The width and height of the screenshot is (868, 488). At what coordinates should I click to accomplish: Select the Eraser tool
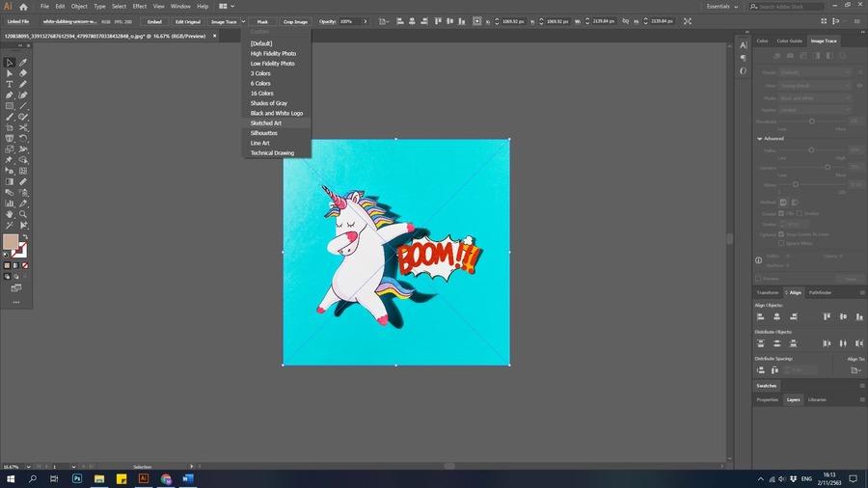point(23,73)
